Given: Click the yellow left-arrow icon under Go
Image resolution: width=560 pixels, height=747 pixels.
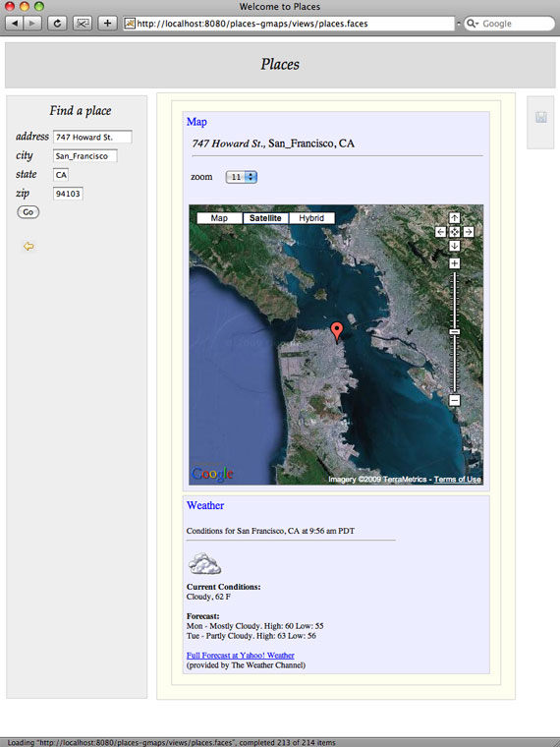Looking at the screenshot, I should coord(28,247).
